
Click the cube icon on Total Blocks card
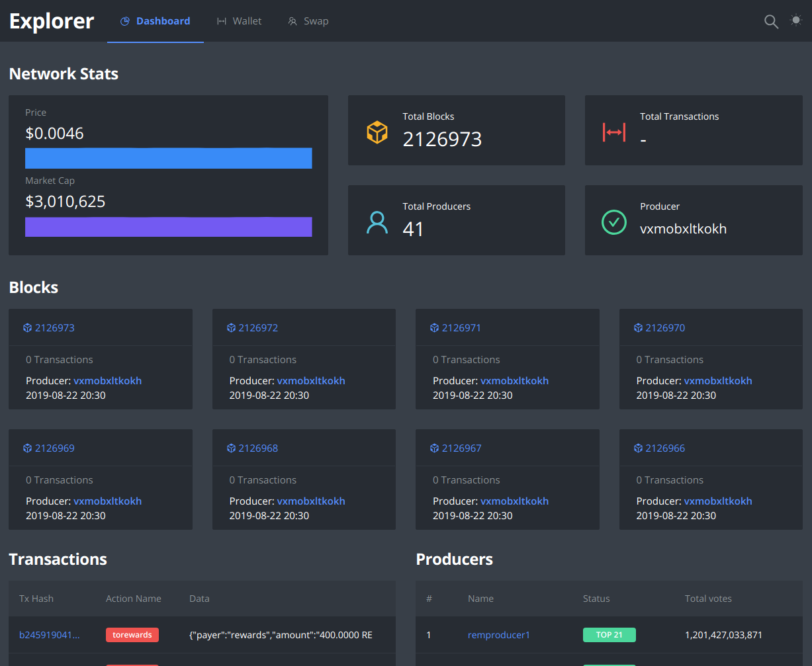point(377,132)
